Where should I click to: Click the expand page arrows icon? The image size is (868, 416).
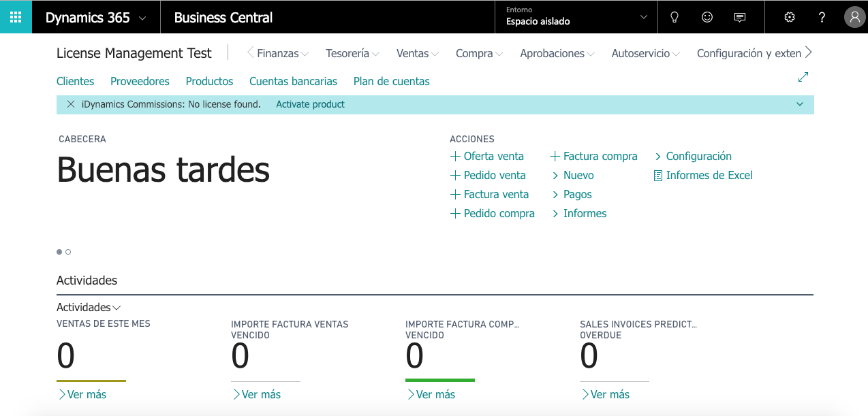point(803,78)
